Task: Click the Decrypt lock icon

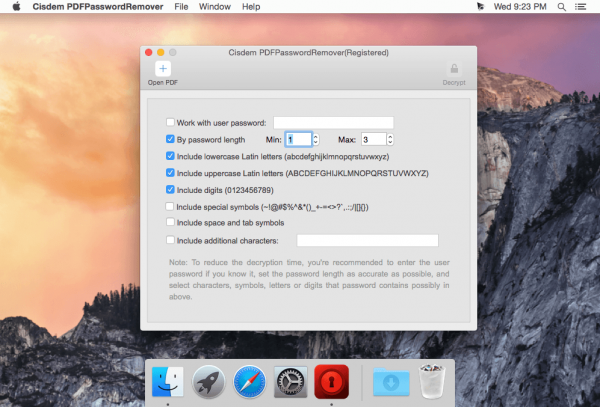Action: (x=454, y=69)
